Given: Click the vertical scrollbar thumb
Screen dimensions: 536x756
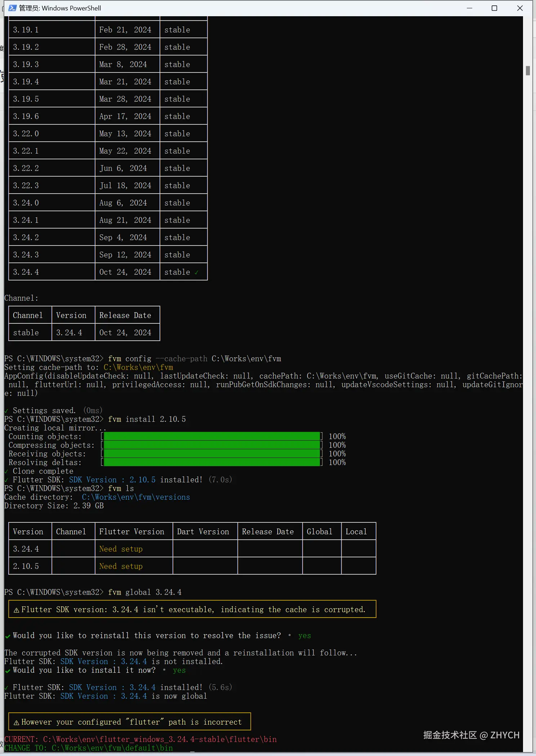Looking at the screenshot, I should 528,71.
